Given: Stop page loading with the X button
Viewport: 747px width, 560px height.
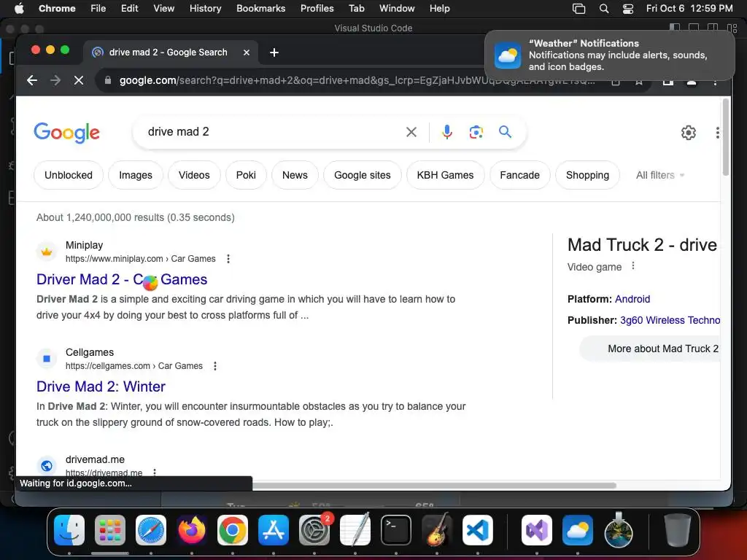Looking at the screenshot, I should pos(79,80).
